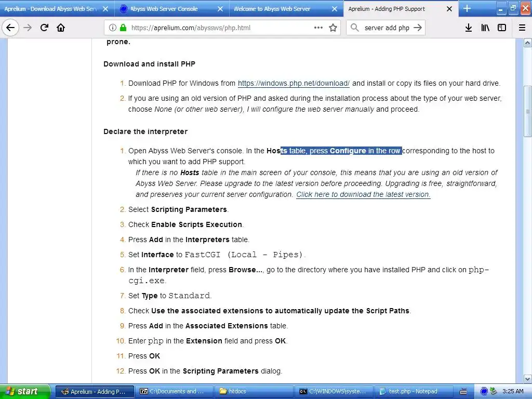Close the Abyss Web Server Console tab
This screenshot has width=532, height=399.
(220, 9)
